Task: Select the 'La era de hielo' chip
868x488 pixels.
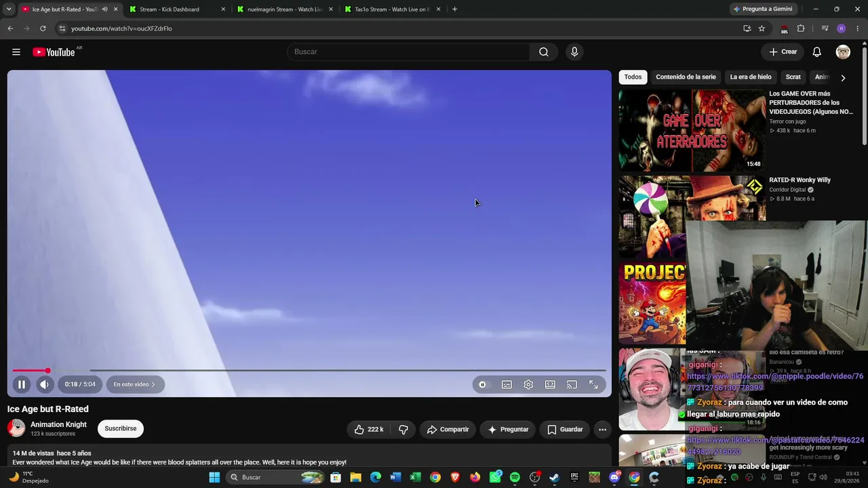Action: tap(751, 77)
